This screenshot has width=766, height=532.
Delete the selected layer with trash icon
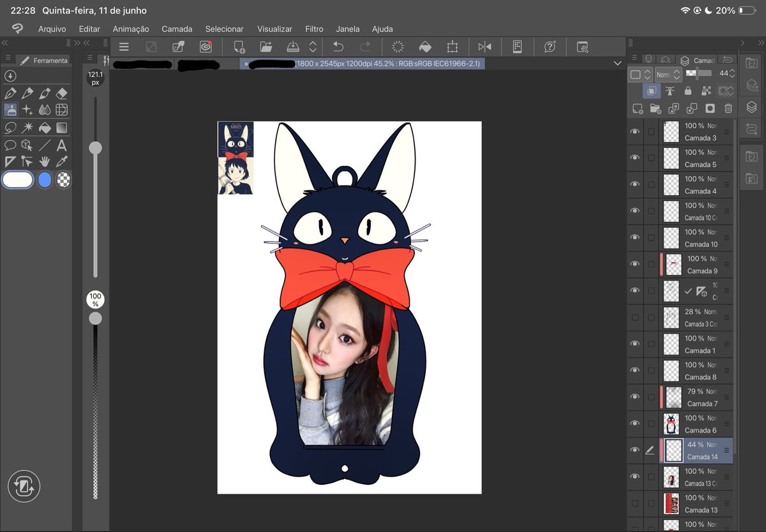coord(728,108)
